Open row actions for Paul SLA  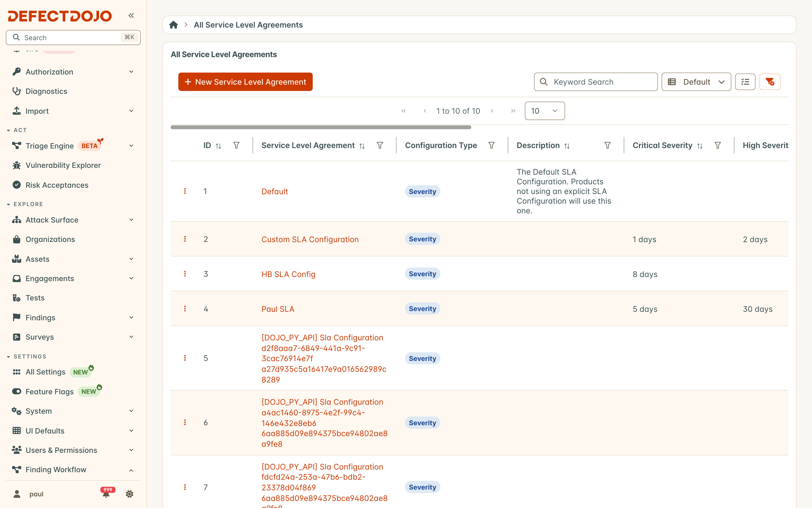(185, 308)
